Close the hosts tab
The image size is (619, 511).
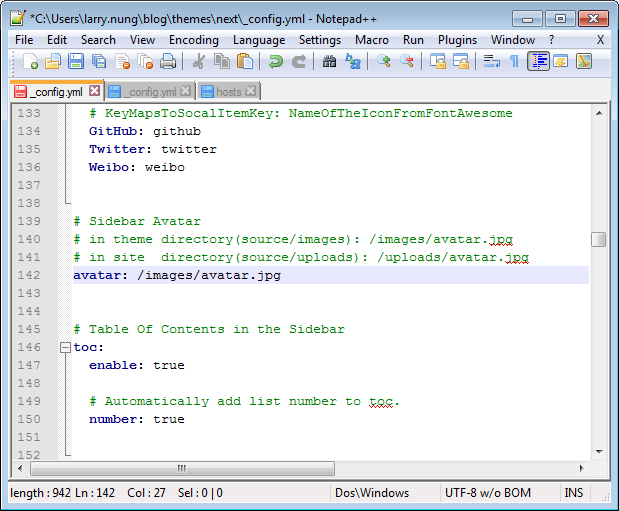coord(250,91)
